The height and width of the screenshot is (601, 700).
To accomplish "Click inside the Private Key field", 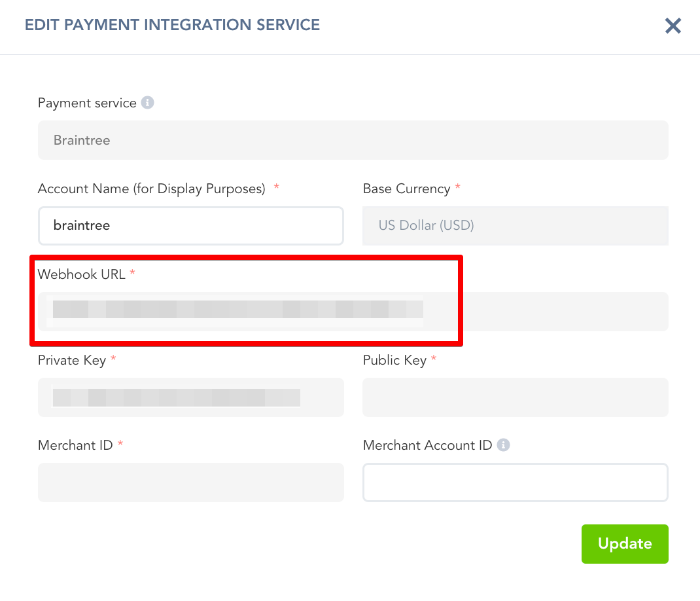I will 190,397.
